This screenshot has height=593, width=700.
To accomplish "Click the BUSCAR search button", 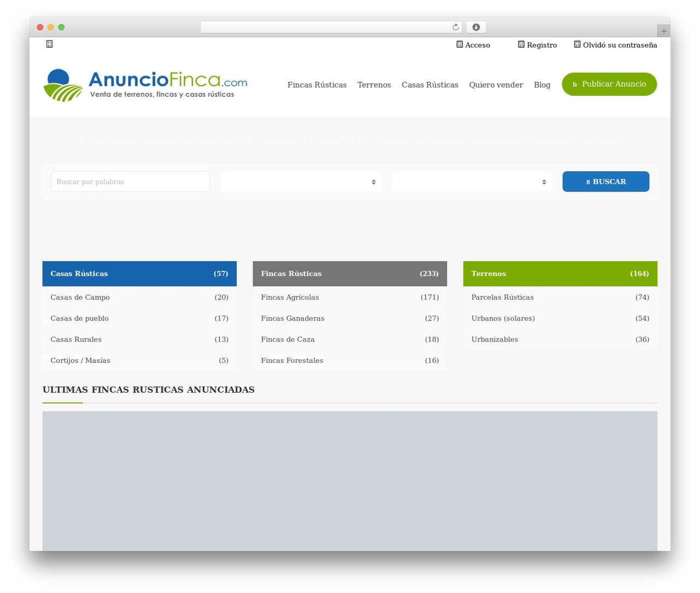I will 606,182.
